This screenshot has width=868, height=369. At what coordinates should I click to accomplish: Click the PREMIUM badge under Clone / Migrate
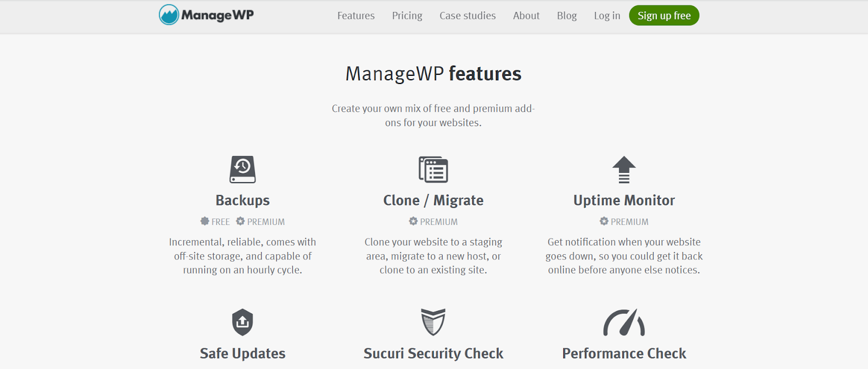tap(433, 222)
